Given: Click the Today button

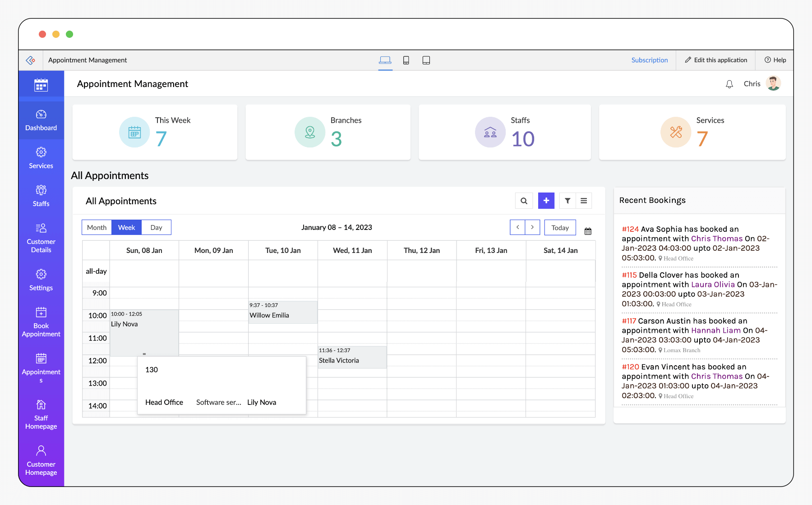Looking at the screenshot, I should pyautogui.click(x=560, y=228).
